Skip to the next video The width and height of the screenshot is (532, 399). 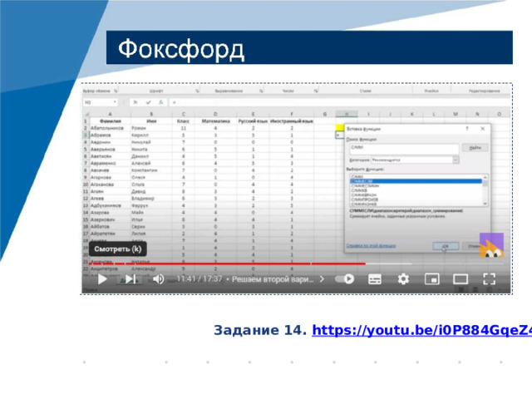point(131,279)
